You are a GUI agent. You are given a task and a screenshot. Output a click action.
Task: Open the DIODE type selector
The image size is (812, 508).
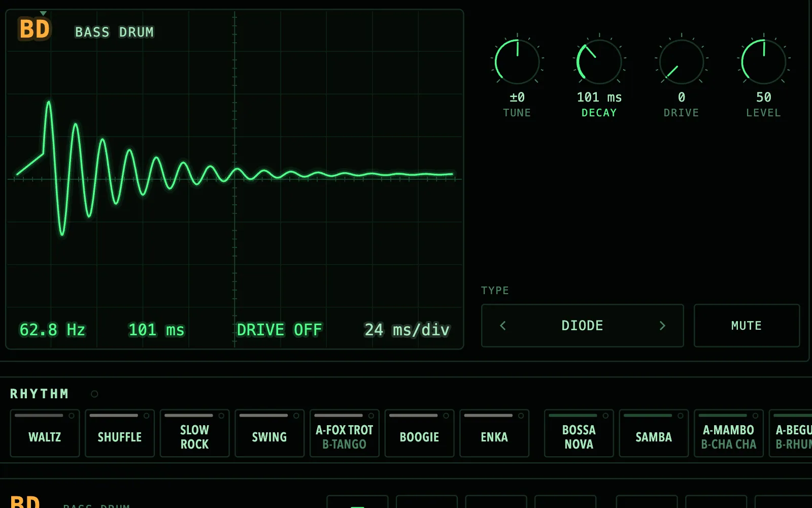583,326
